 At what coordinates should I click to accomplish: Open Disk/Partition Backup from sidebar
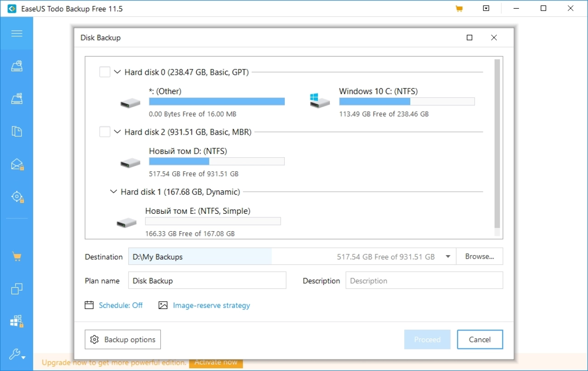coord(17,66)
